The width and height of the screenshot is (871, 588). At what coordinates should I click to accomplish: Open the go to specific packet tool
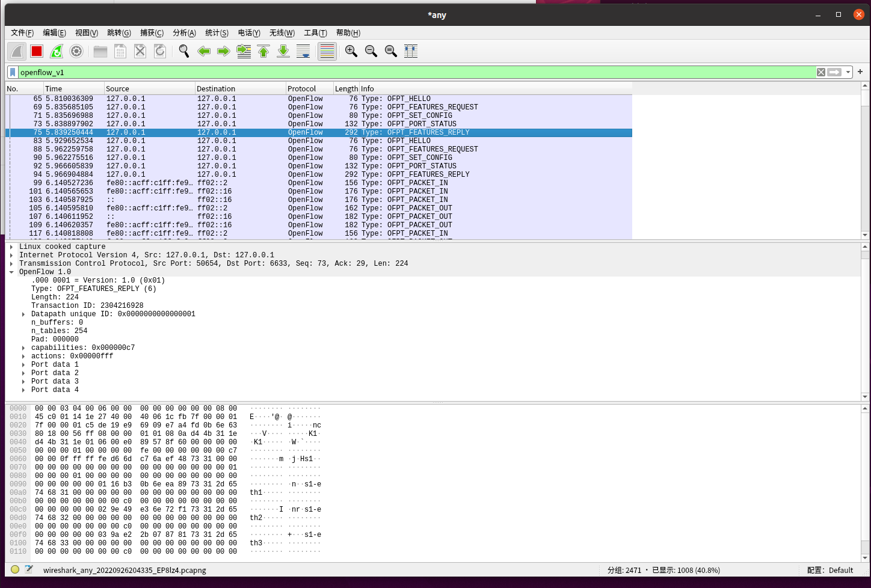click(x=244, y=52)
